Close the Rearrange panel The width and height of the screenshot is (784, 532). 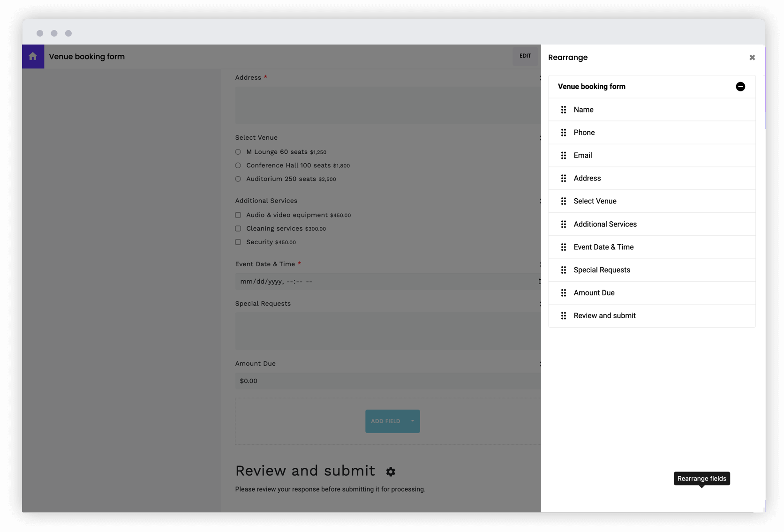pos(752,57)
